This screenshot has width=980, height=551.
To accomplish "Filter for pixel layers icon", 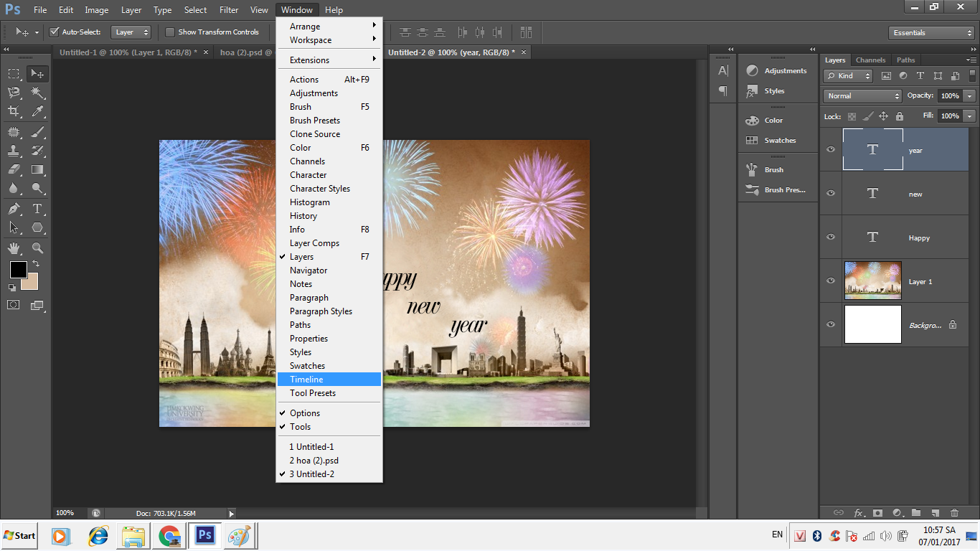I will 886,76.
